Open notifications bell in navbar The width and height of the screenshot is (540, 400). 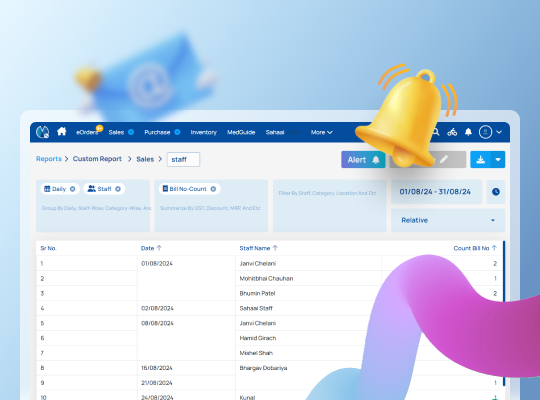click(x=468, y=132)
